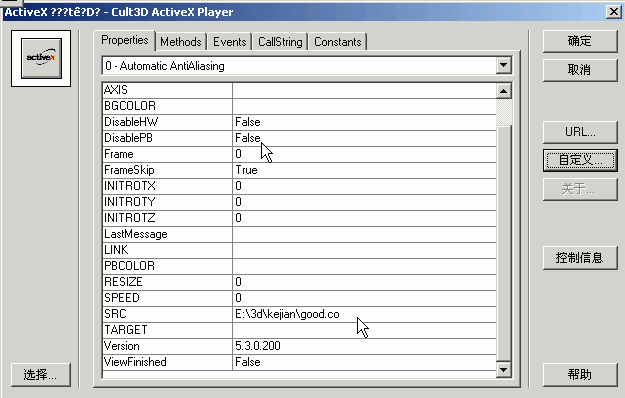625x398 pixels.
Task: Open the URL... button
Action: coord(580,132)
